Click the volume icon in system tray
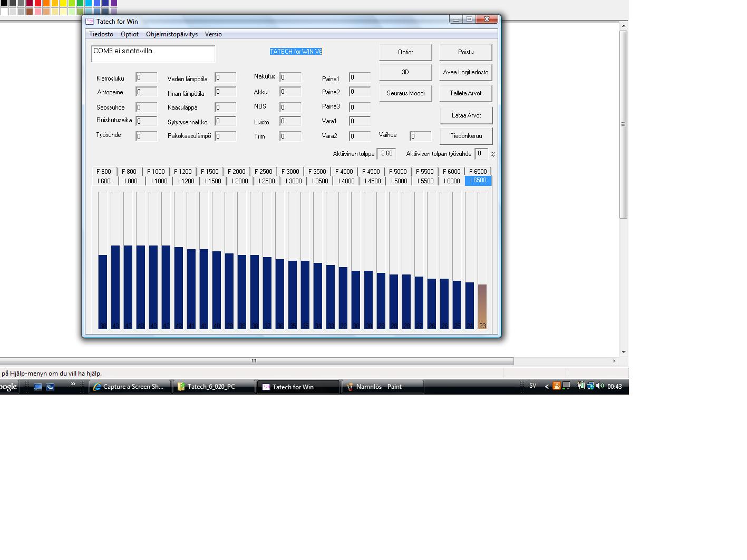Viewport: 747px width, 560px height. 600,386
